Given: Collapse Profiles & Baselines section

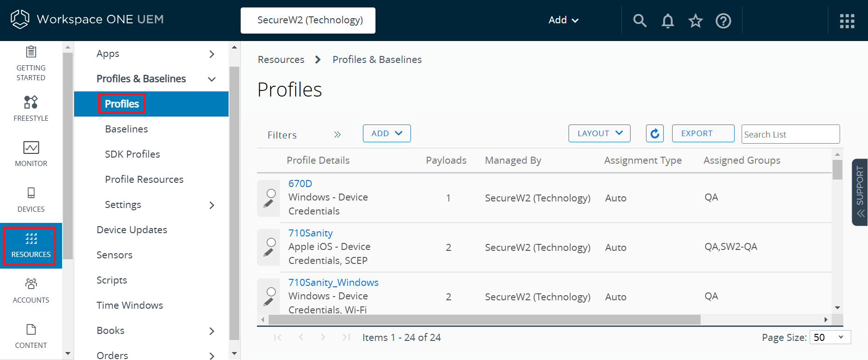Looking at the screenshot, I should pos(212,79).
